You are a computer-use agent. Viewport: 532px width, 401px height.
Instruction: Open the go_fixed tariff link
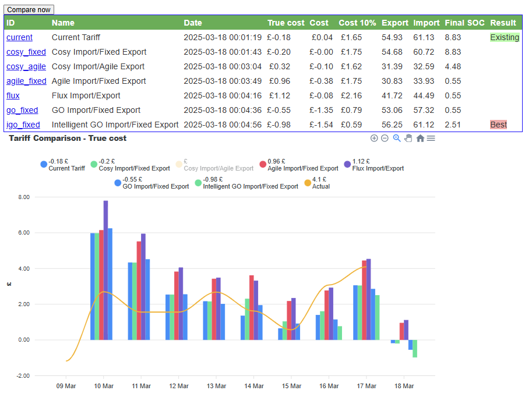coord(22,110)
